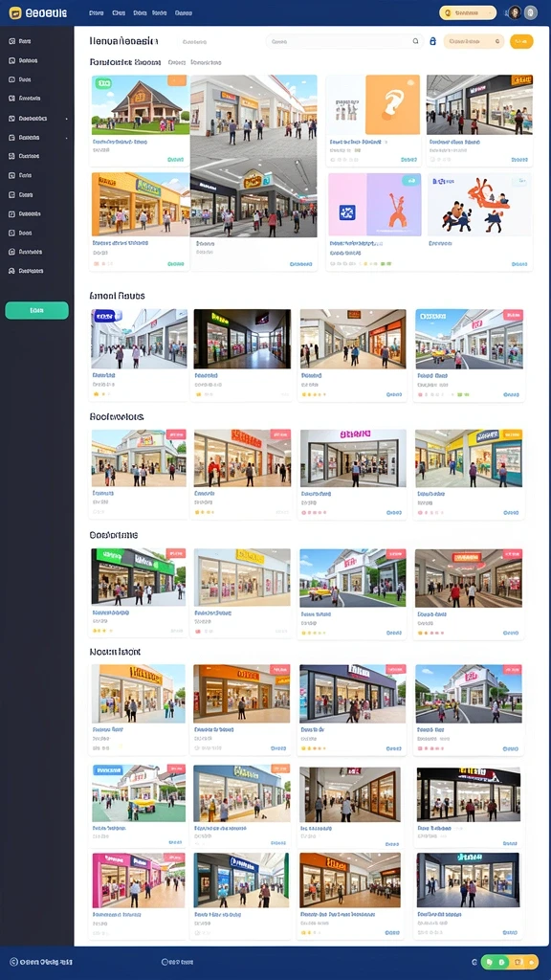
Task: Open the green-fronted store thumbnail
Action: coord(139,577)
